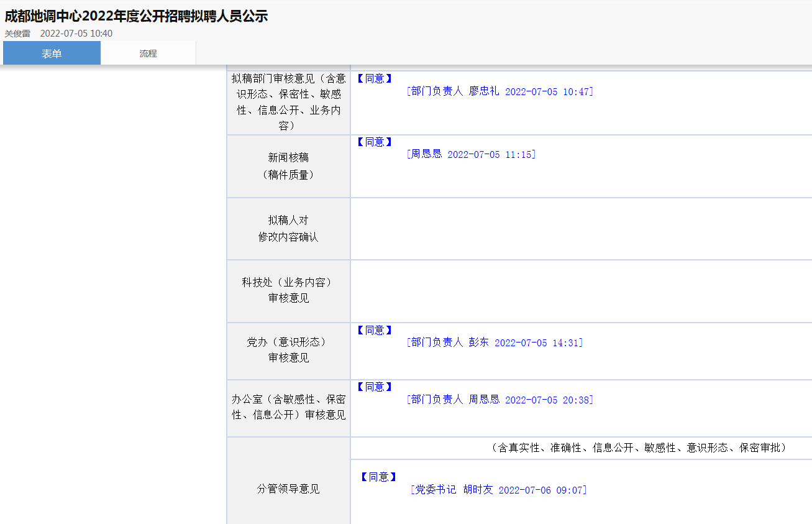
Task: Click the 新闻核稿（稿件质量）label cell
Action: point(288,166)
